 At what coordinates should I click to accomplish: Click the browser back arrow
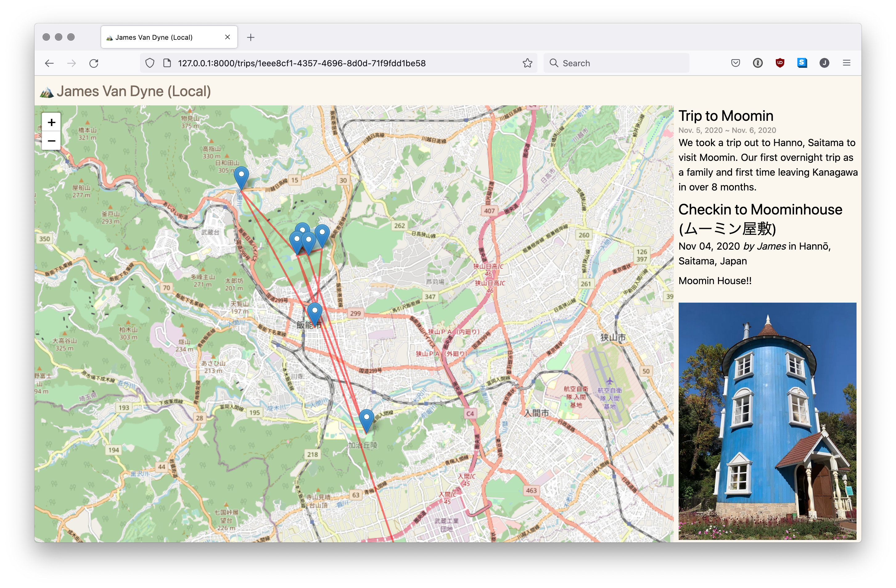pos(49,63)
